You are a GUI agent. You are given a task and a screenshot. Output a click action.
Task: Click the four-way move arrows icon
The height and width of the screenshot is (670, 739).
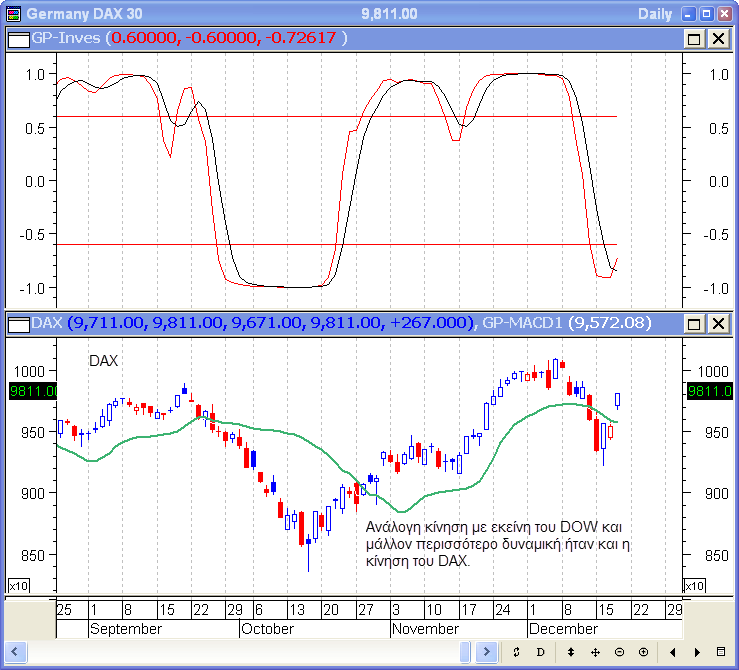595,652
